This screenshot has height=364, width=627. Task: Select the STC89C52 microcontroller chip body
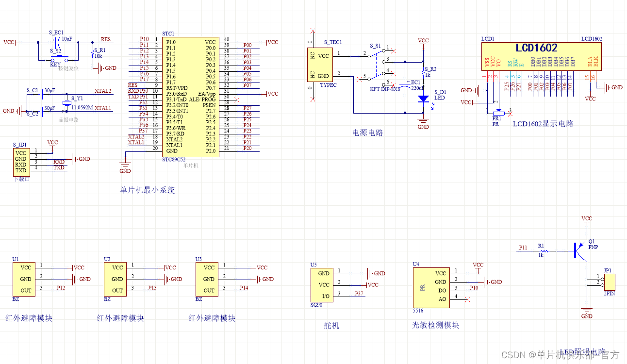[x=190, y=97]
